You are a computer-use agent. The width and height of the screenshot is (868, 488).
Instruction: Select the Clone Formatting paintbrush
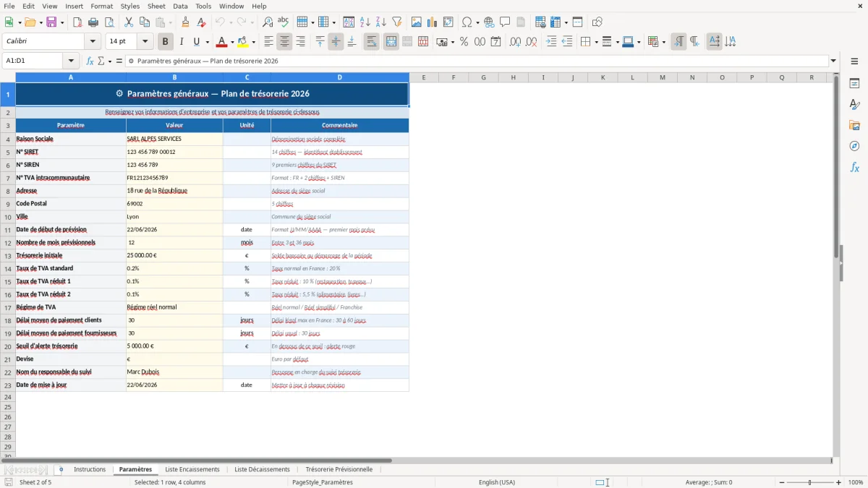[185, 22]
